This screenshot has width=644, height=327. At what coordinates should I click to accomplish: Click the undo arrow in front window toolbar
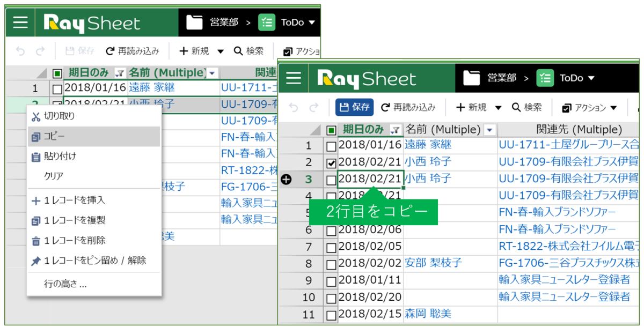point(294,107)
